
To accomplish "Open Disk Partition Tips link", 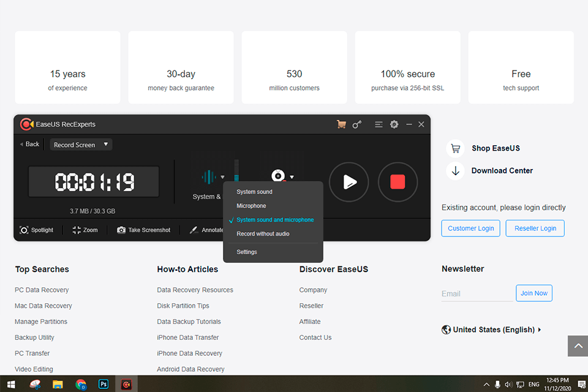I will pyautogui.click(x=183, y=306).
